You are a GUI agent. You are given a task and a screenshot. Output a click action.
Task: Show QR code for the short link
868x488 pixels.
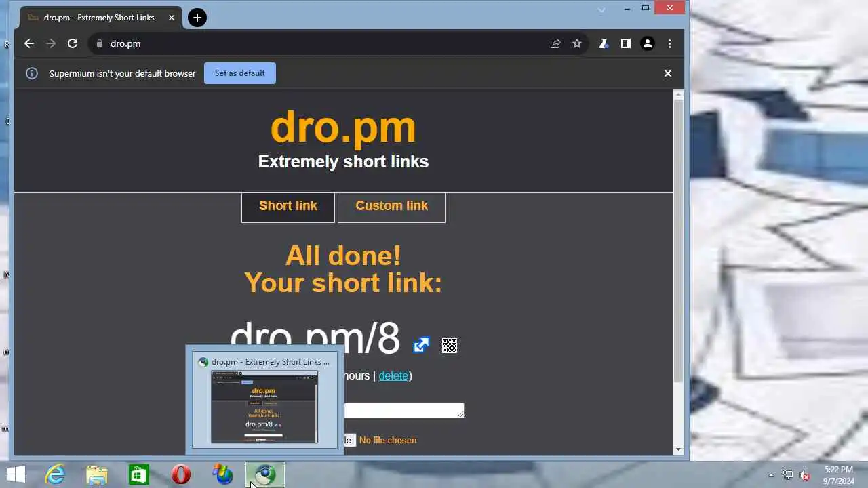(x=449, y=346)
